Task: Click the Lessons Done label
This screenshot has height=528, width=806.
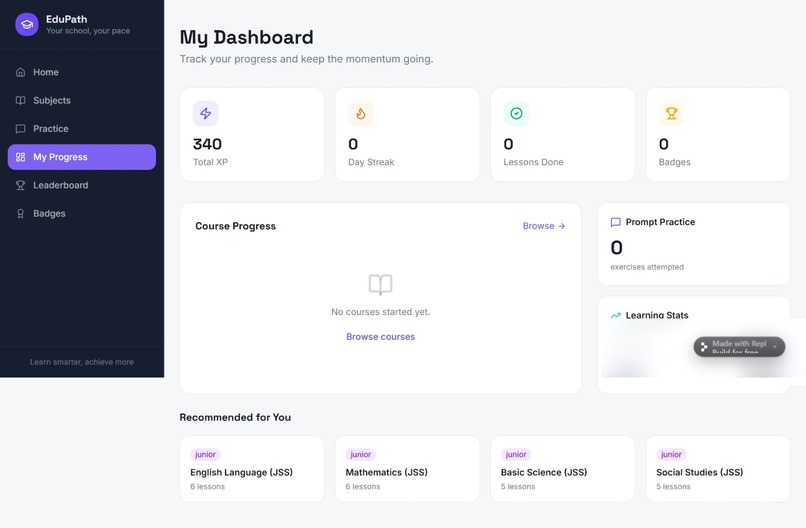Action: [533, 162]
